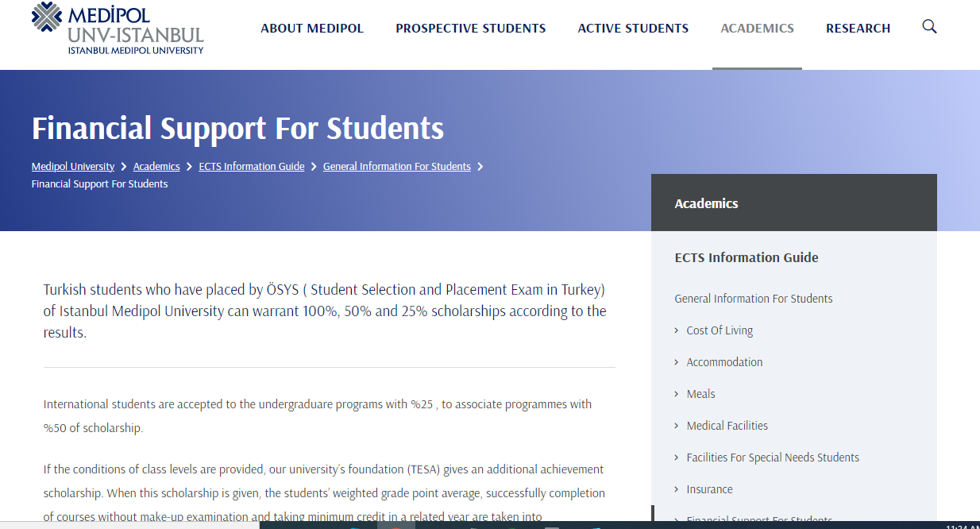Open General Information For Students sidebar link

point(754,299)
